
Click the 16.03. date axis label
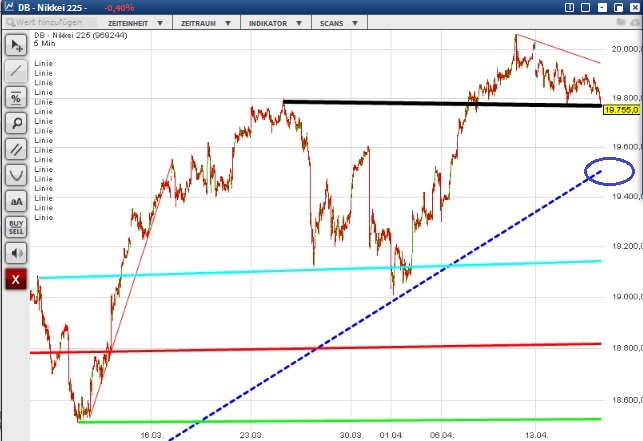(152, 435)
